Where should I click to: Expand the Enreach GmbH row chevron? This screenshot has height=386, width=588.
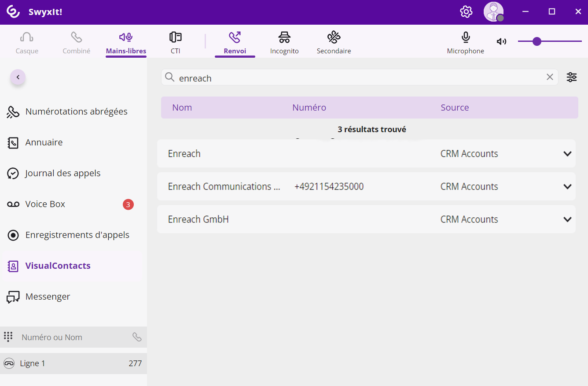(x=567, y=219)
